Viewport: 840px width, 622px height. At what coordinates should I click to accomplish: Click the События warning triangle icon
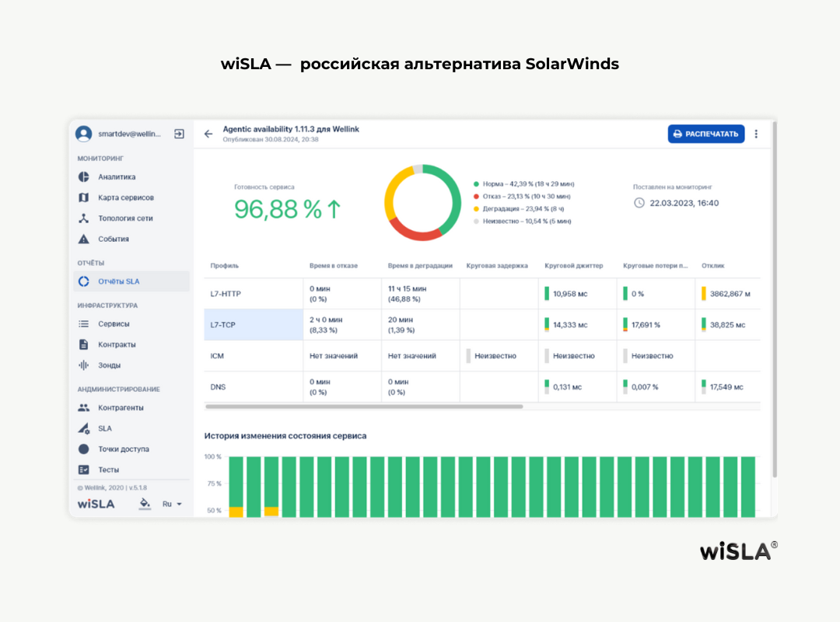(84, 239)
